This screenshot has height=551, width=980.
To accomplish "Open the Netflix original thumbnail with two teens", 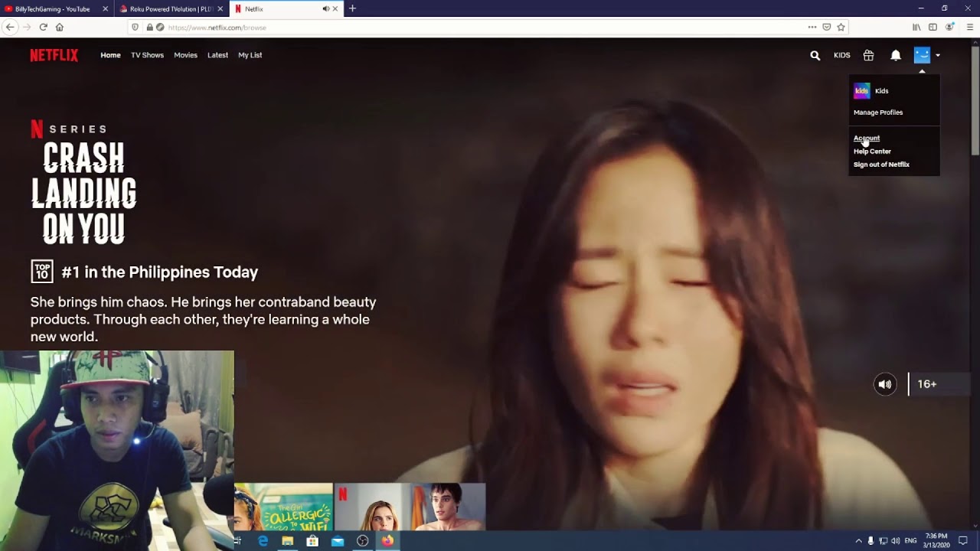I will pos(410,507).
